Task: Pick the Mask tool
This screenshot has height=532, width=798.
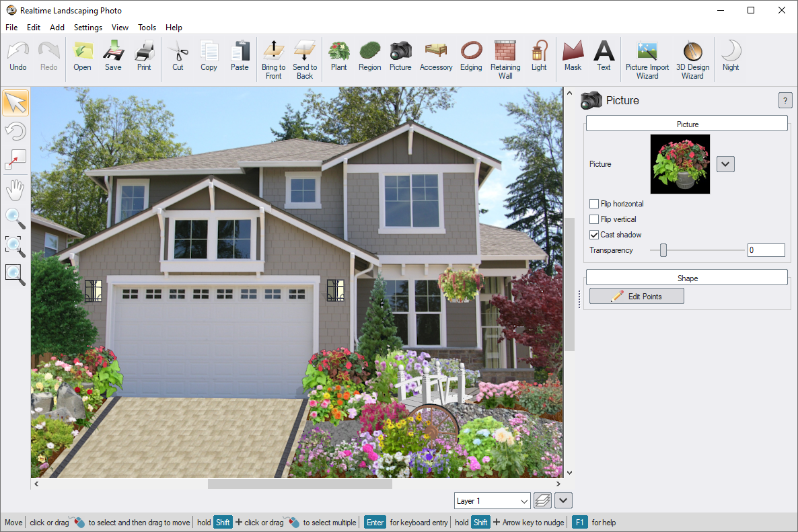Action: [x=573, y=57]
